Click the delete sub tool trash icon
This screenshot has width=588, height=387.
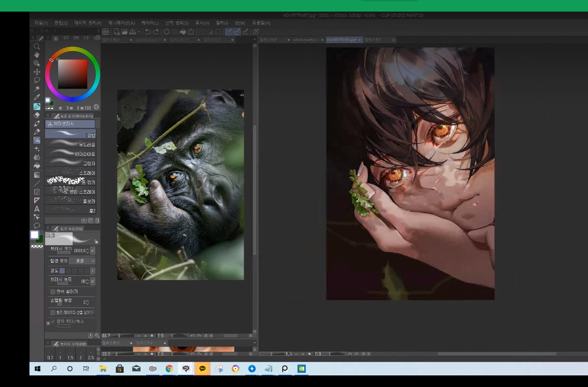point(97,221)
